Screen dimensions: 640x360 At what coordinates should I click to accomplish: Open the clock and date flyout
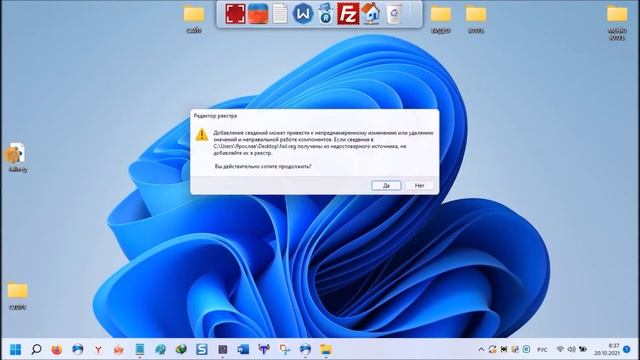tap(607, 349)
